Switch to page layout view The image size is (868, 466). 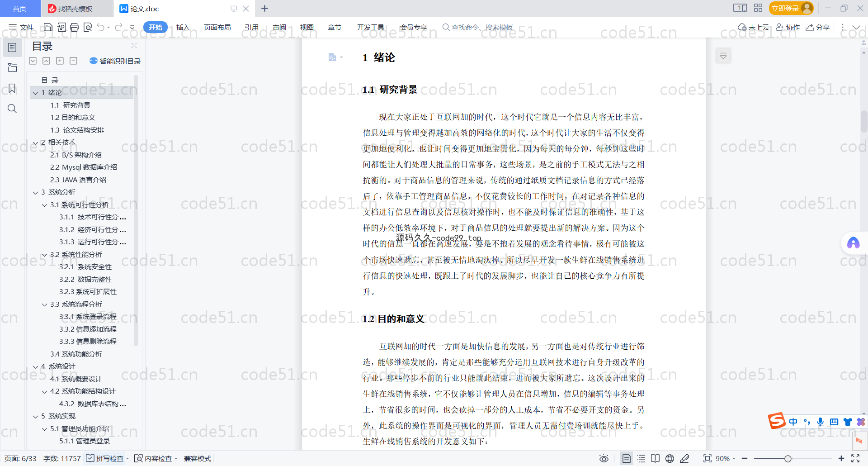point(626,458)
